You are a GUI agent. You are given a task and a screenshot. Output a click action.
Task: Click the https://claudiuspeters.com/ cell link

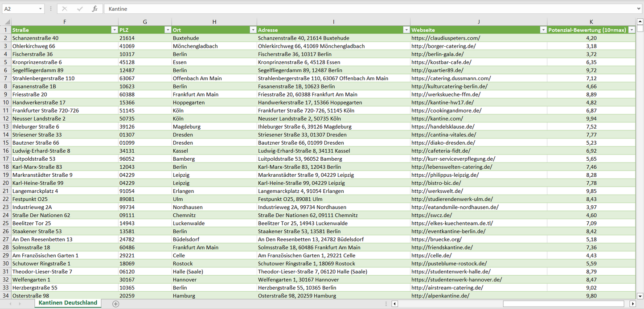446,38
